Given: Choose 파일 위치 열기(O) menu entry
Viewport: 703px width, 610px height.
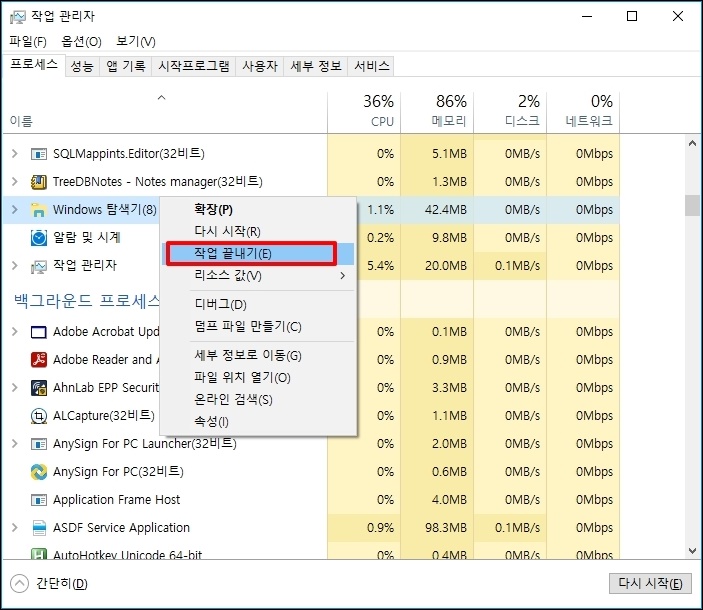Looking at the screenshot, I should coord(258,377).
